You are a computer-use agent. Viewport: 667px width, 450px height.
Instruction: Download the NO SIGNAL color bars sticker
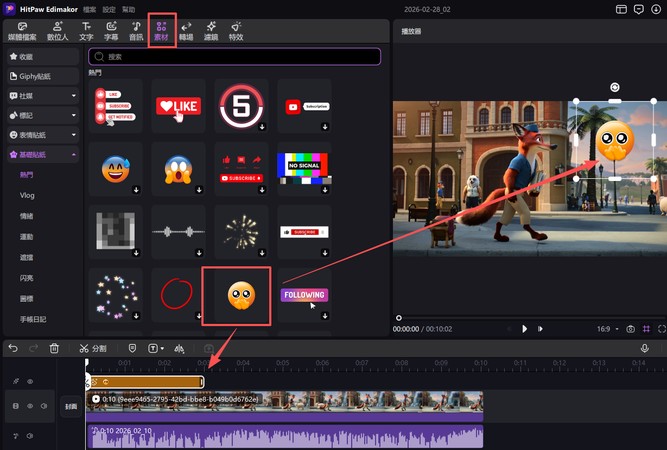point(325,190)
